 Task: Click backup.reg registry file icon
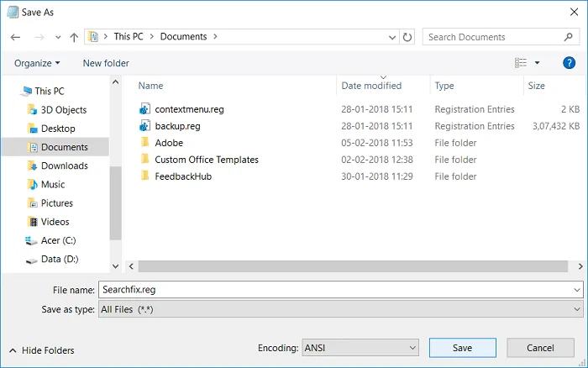pos(144,126)
